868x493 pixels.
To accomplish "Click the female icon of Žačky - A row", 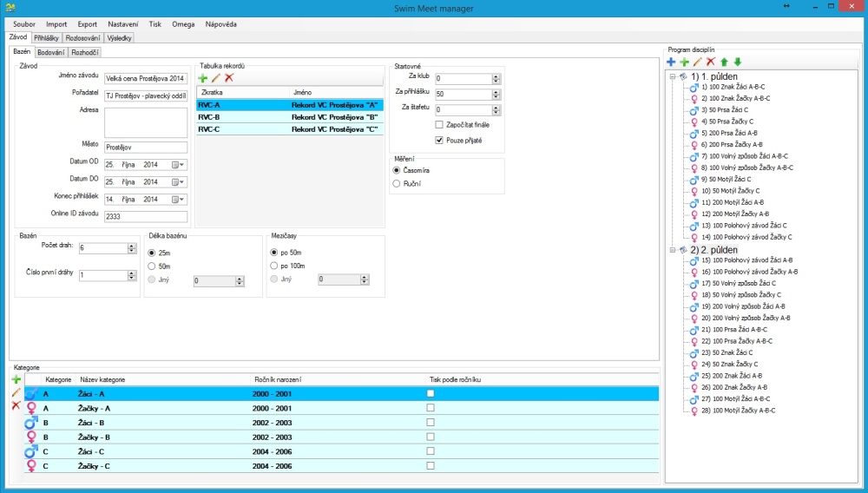I will tap(31, 408).
